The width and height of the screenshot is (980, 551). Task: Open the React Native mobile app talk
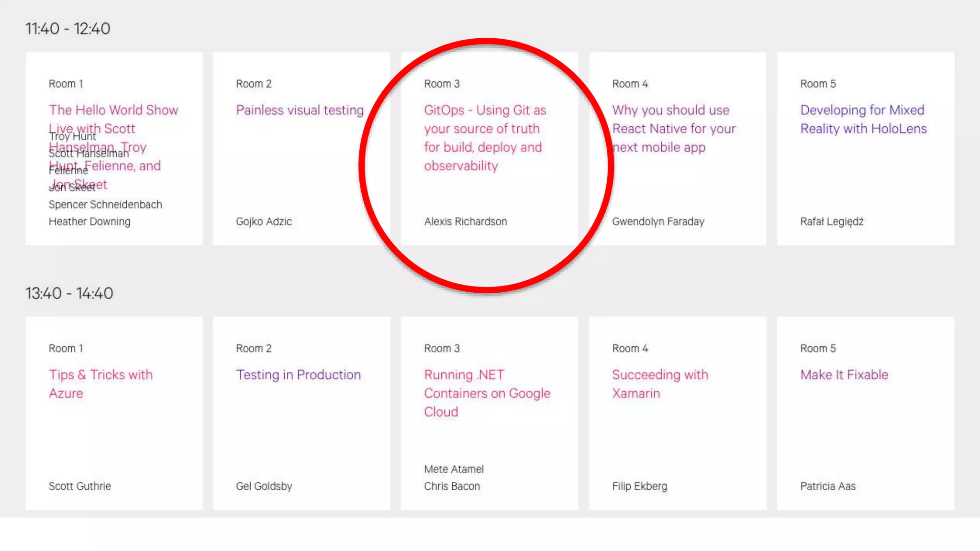[673, 128]
